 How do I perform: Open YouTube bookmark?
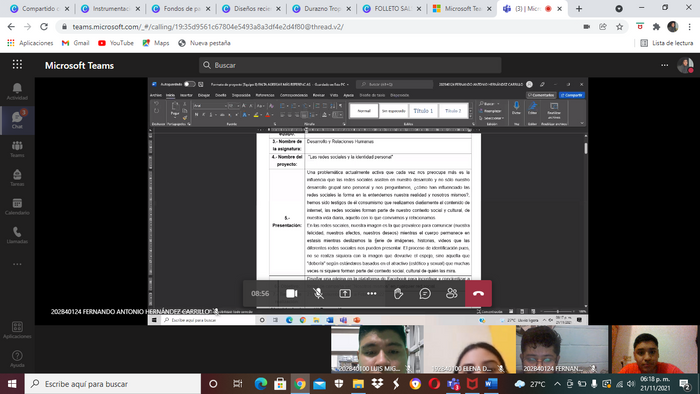click(x=116, y=43)
